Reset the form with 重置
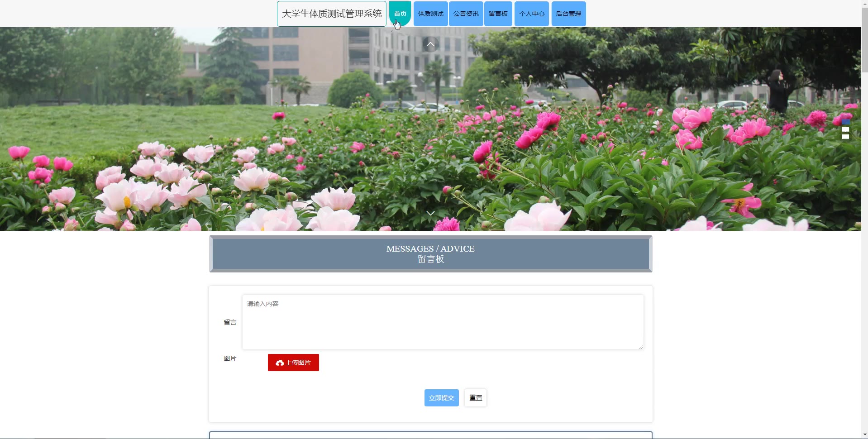The width and height of the screenshot is (868, 439). coord(476,398)
